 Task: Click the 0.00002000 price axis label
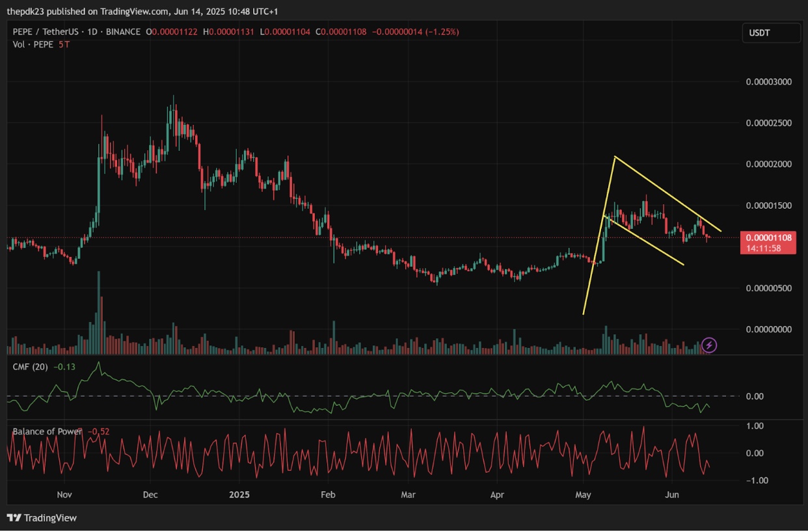pyautogui.click(x=768, y=165)
